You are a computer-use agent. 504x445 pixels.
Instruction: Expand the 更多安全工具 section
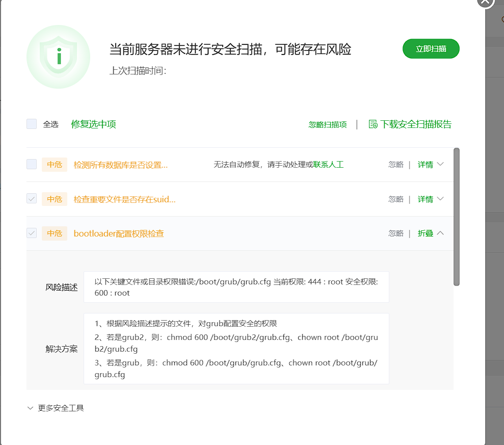[61, 408]
